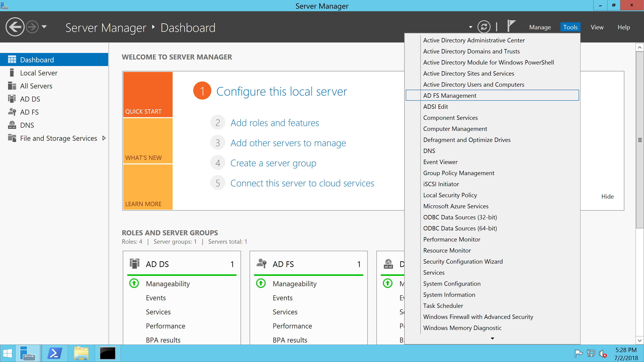Click the network tray icon
Screen dimensions: 644x362
(591, 353)
